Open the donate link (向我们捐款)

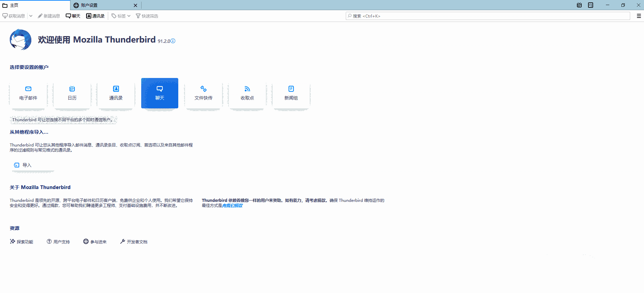tap(232, 206)
